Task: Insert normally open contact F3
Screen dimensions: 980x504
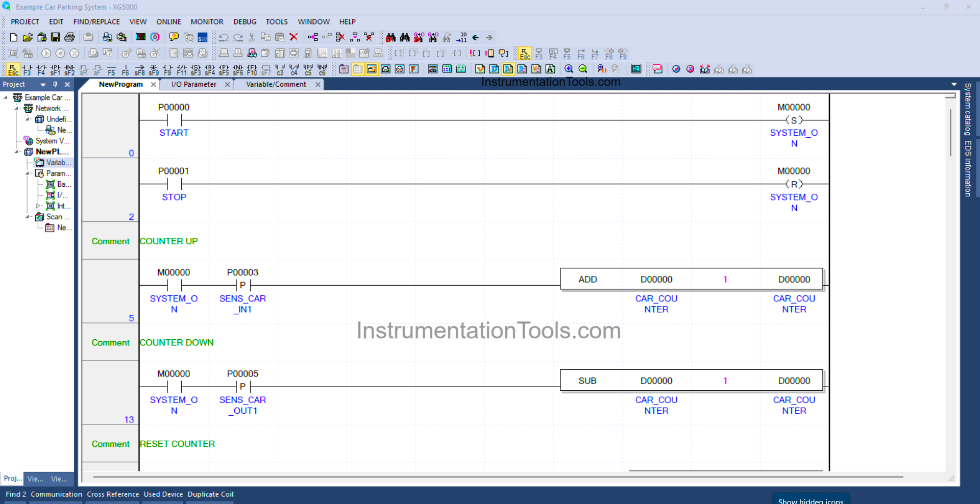Action: pos(28,69)
